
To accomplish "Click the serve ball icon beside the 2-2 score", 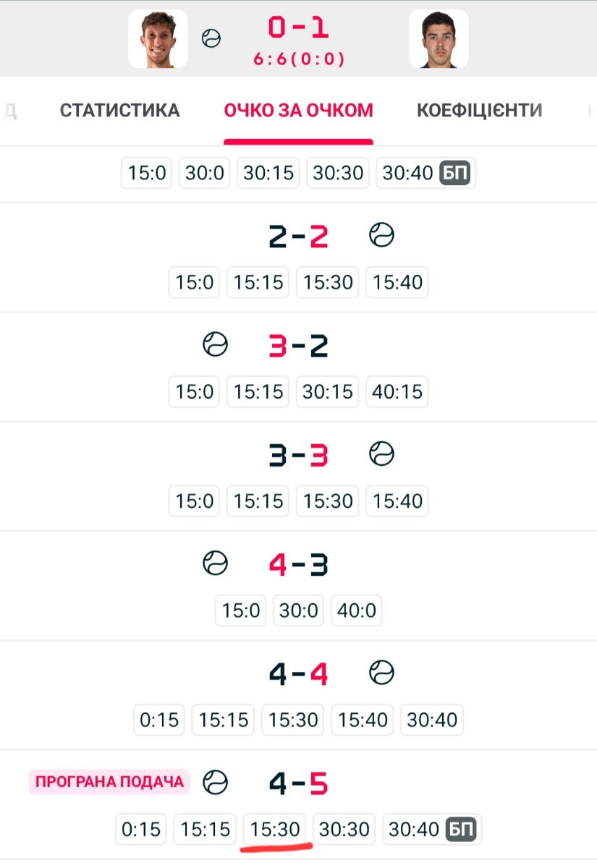I will click(x=381, y=235).
